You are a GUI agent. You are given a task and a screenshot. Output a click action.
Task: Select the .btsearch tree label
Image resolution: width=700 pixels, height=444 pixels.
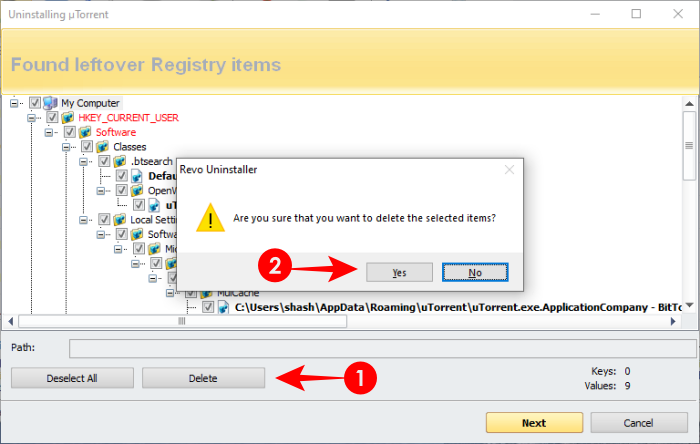(x=151, y=162)
